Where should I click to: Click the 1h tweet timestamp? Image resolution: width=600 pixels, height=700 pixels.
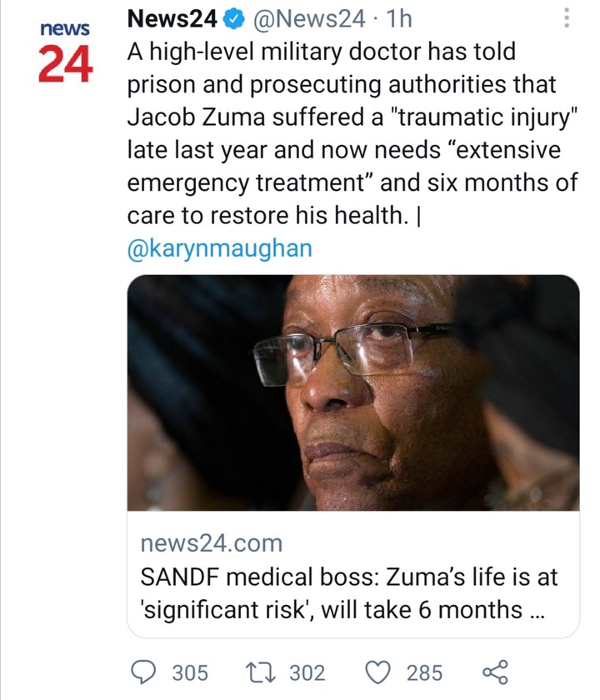tap(398, 18)
